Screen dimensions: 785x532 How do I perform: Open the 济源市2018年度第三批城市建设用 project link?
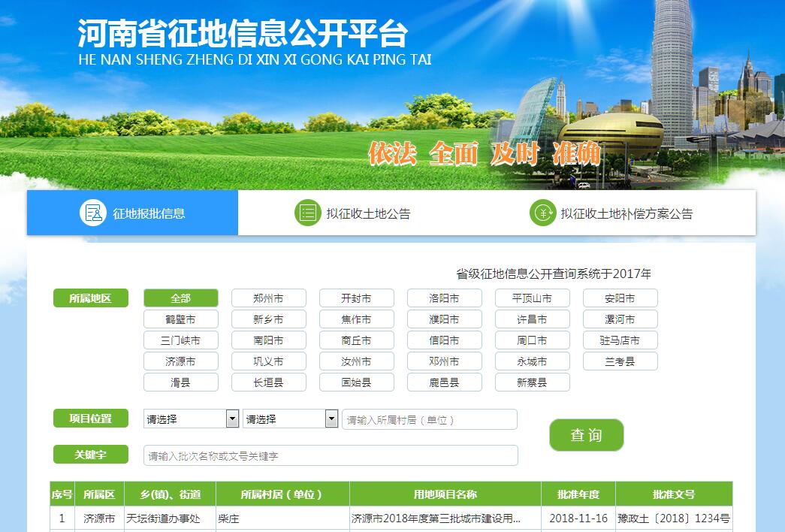436,518
